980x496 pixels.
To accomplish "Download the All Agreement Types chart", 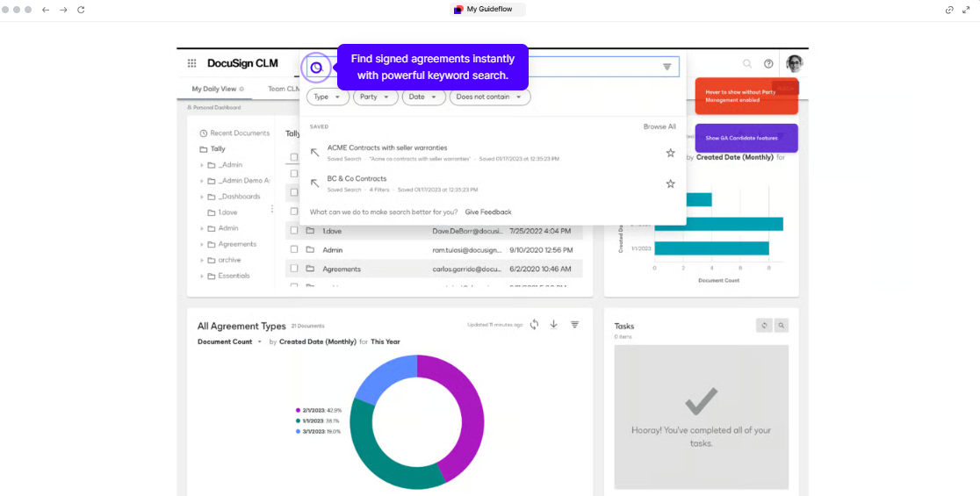I will tap(554, 324).
